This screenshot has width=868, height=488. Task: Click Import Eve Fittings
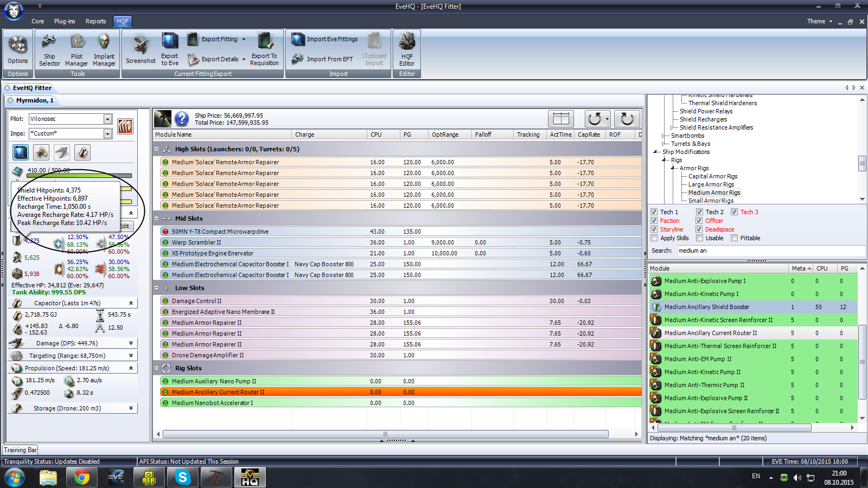(324, 39)
